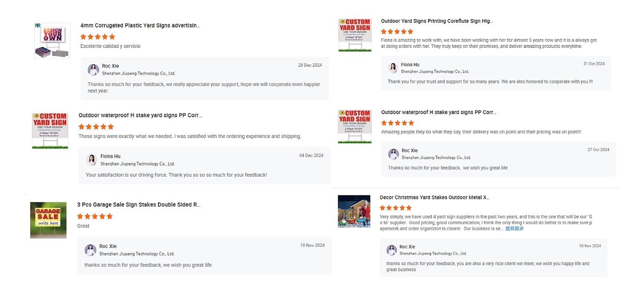The image size is (644, 287).
Task: Click the Custom Yard Sign thumbnail beside the Coreflute review
Action: (355, 35)
